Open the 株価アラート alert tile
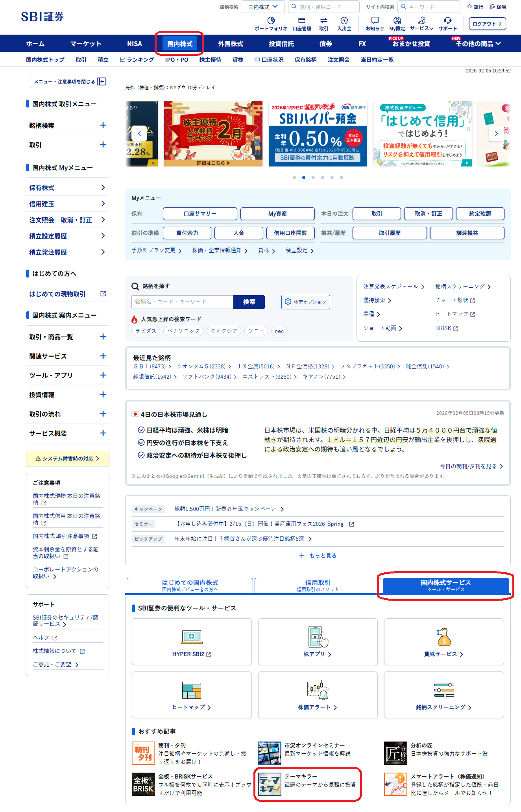The height and width of the screenshot is (812, 521). click(x=318, y=695)
